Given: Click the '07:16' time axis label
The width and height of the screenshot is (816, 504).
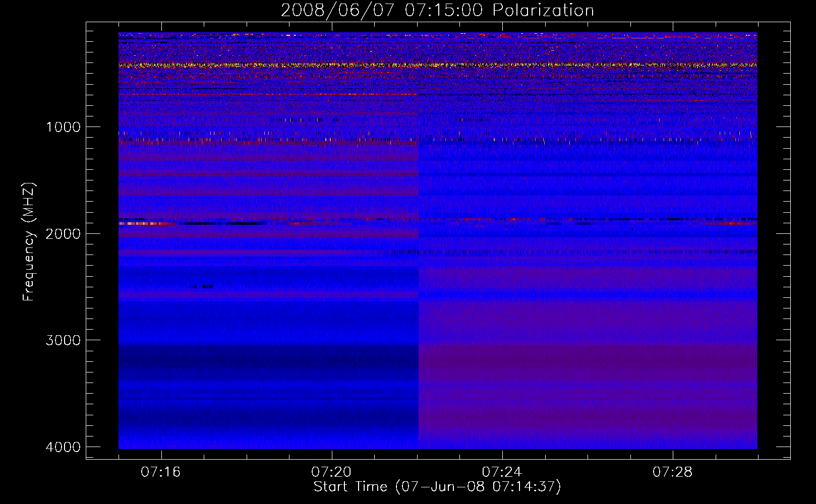Looking at the screenshot, I should pos(161,472).
